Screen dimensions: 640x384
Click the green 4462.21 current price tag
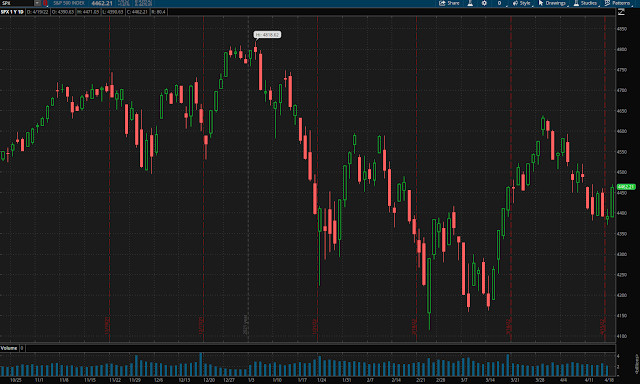626,187
